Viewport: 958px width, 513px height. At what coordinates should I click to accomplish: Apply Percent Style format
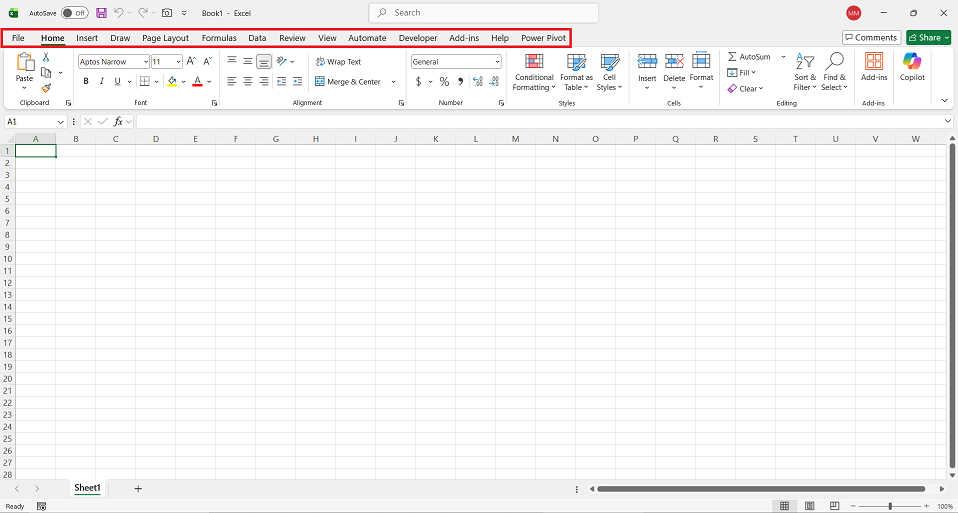(x=444, y=81)
